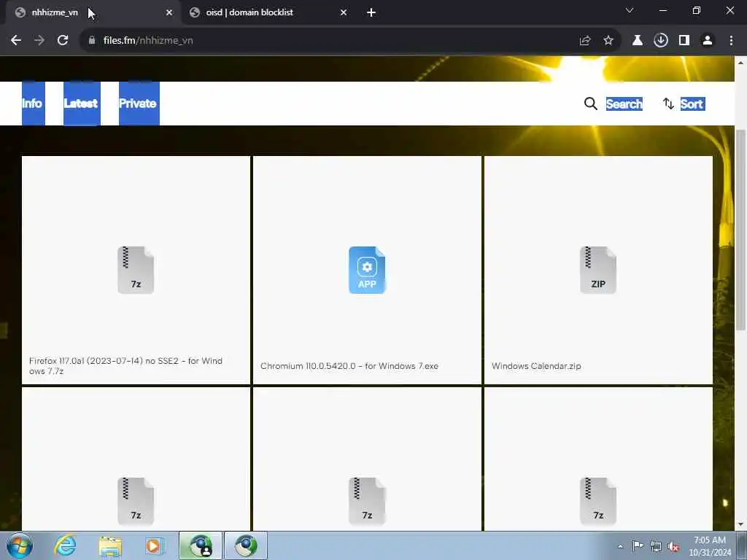Show hidden system tray icons
747x560 pixels.
pyautogui.click(x=620, y=546)
